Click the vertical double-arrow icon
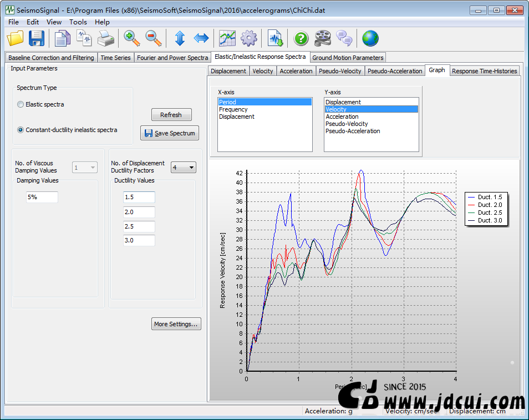The width and height of the screenshot is (529, 420). 180,38
